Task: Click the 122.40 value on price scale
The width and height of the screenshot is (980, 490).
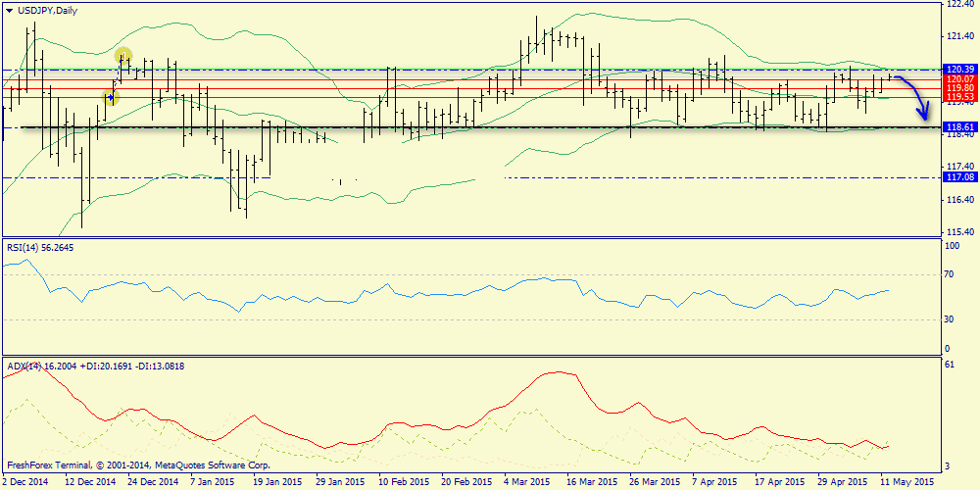Action: click(958, 5)
